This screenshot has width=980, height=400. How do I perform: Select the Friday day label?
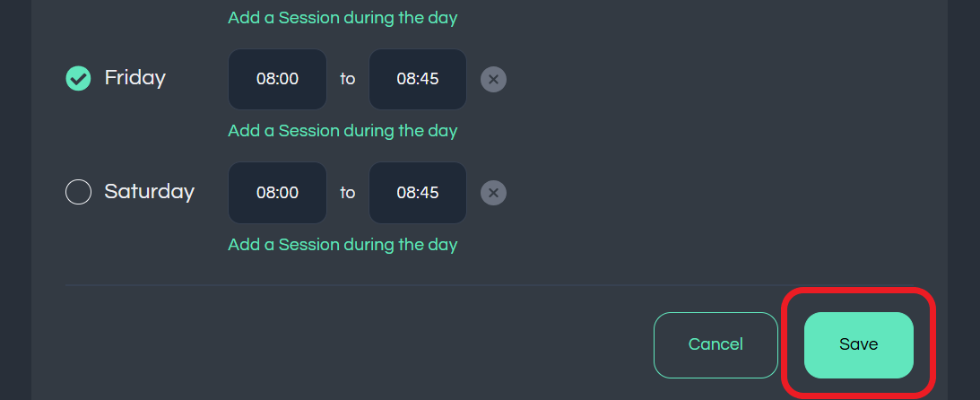(135, 78)
